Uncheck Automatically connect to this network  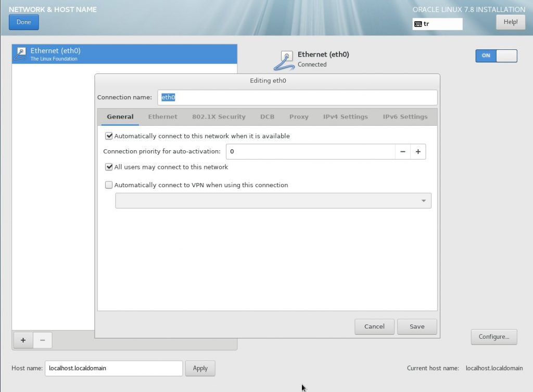tap(109, 136)
